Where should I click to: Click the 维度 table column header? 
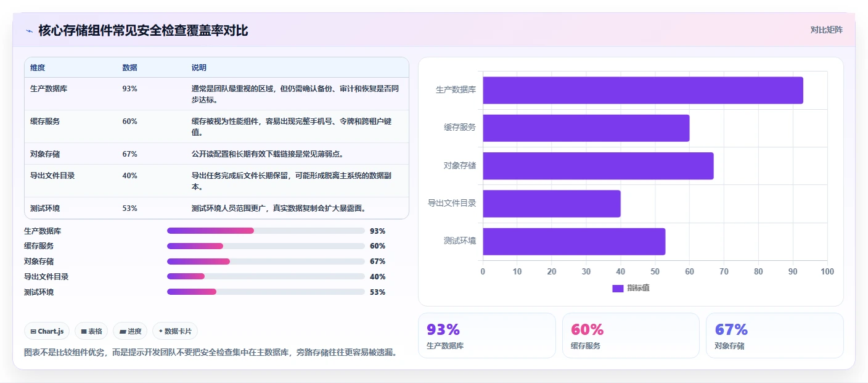tap(38, 67)
